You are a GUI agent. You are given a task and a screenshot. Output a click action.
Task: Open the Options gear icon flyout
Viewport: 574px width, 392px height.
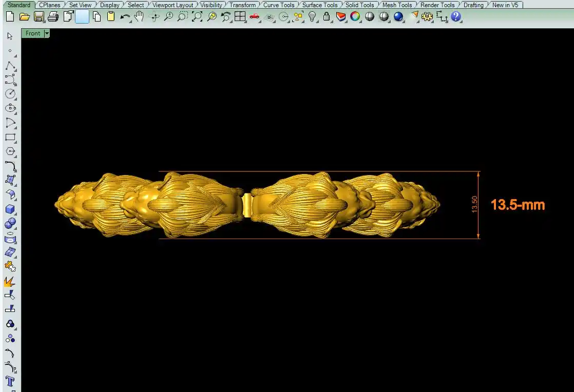tap(427, 17)
